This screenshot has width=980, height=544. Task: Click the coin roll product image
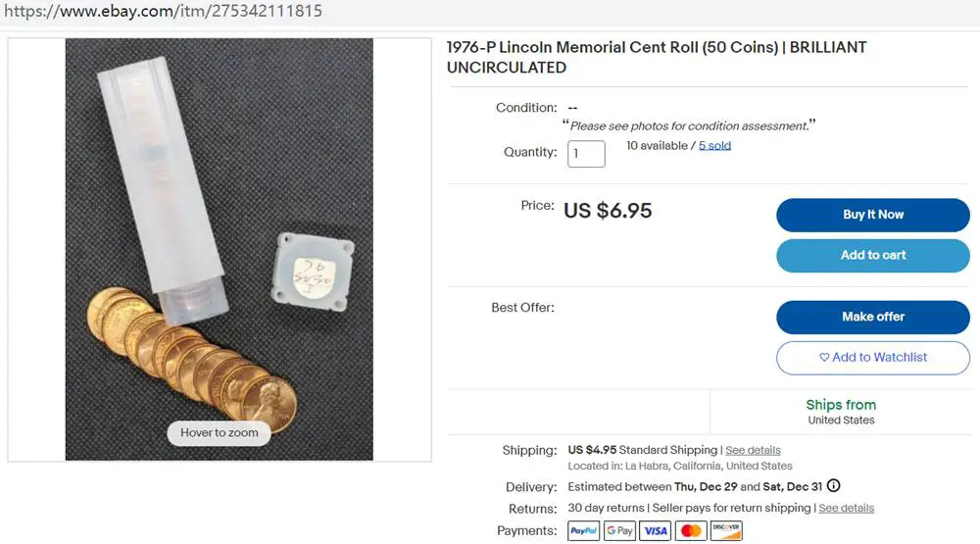(x=220, y=250)
